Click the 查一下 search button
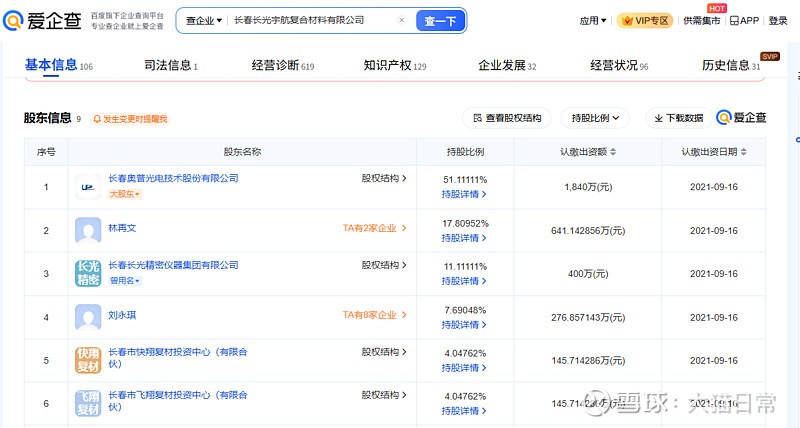Screen dimensions: 800x428 (440, 20)
